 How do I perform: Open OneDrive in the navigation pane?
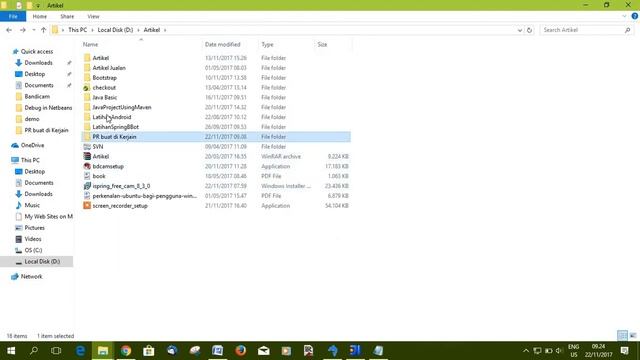32,145
